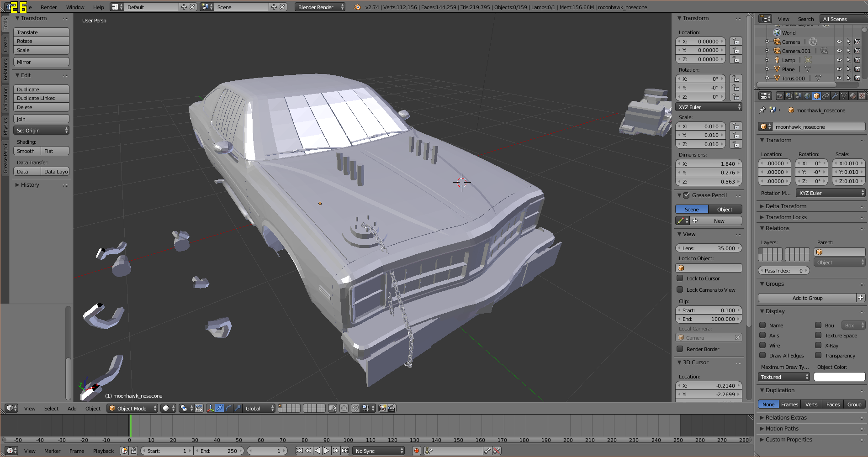Enable the Lock to Cursor checkbox
Viewport: 868px width, 457px height.
pos(680,278)
